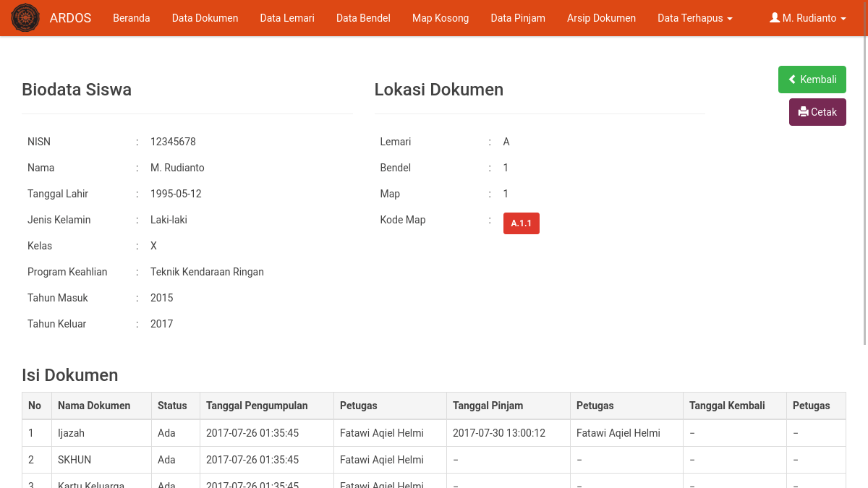The height and width of the screenshot is (488, 868).
Task: Click the Cetak button to print
Action: pyautogui.click(x=817, y=112)
